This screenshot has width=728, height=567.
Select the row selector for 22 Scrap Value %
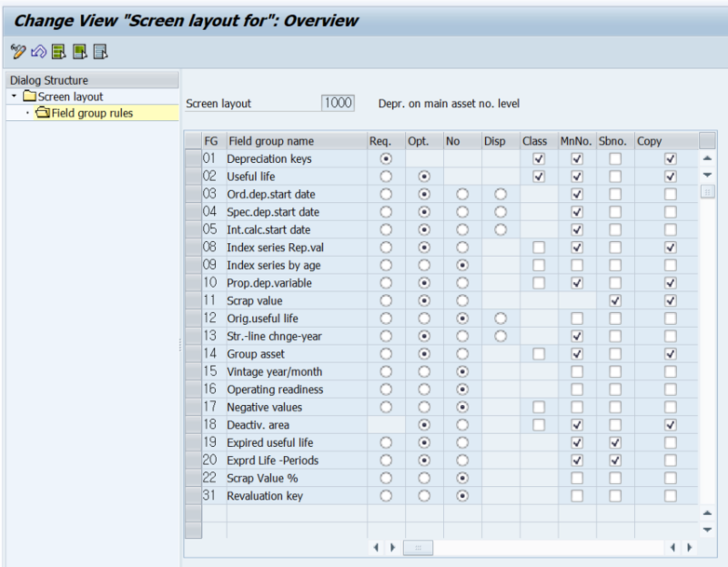pyautogui.click(x=193, y=478)
